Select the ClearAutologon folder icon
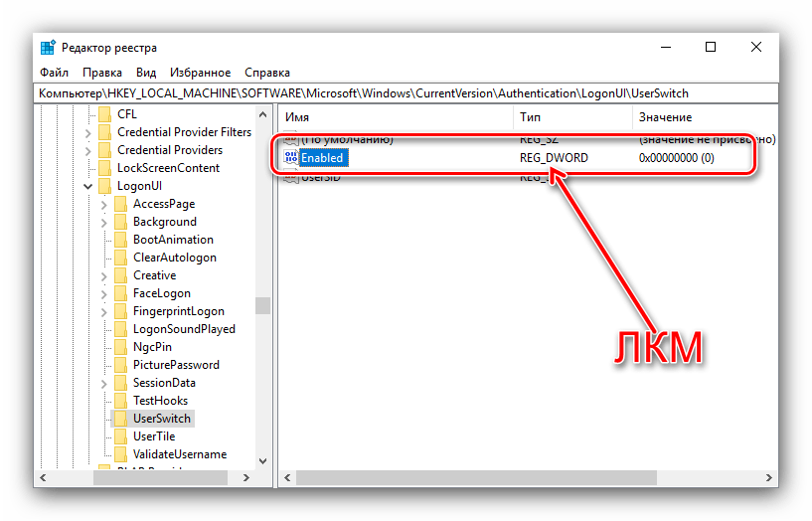 coord(120,258)
